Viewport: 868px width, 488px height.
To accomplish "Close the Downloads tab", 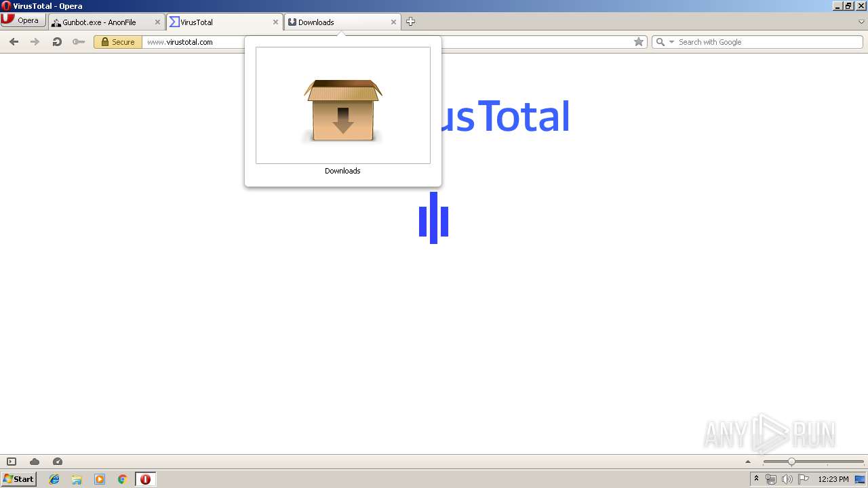I will pos(393,22).
